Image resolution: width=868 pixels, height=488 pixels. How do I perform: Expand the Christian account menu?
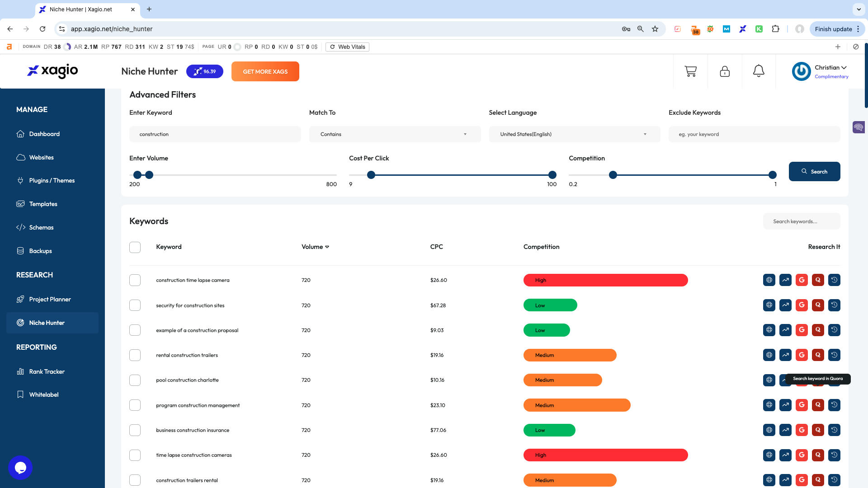831,68
